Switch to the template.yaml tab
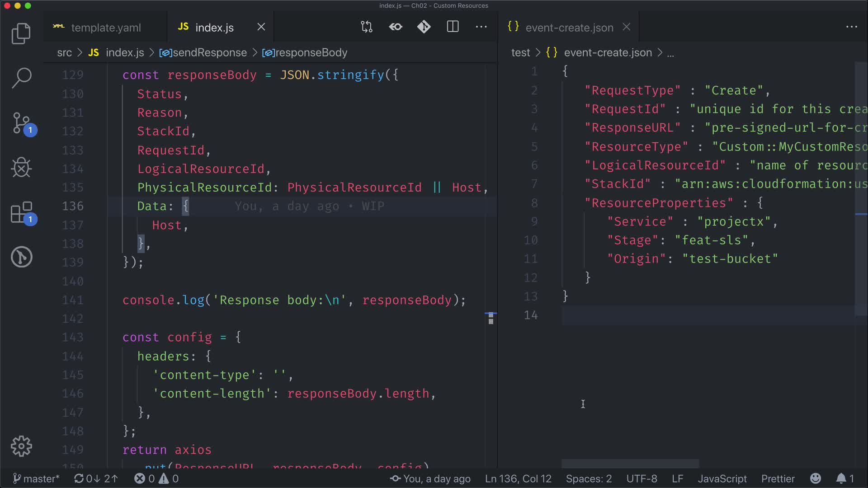This screenshot has height=488, width=868. pyautogui.click(x=105, y=28)
